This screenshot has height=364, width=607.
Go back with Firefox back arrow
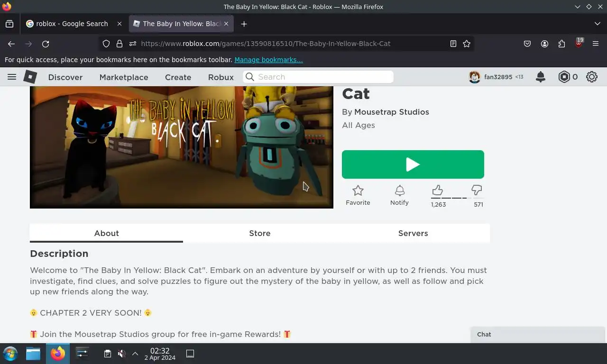11,44
